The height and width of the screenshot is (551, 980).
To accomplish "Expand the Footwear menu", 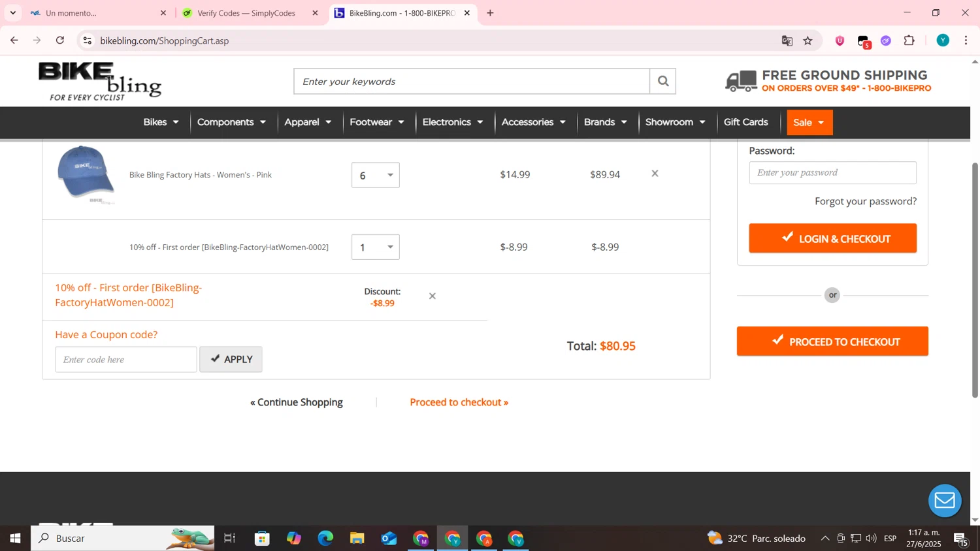I will click(x=377, y=122).
